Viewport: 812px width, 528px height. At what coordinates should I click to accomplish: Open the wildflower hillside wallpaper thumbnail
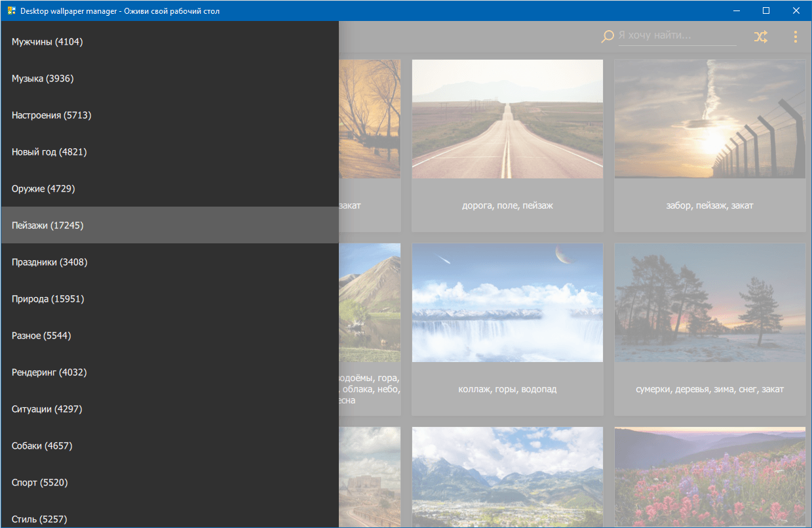click(710, 477)
